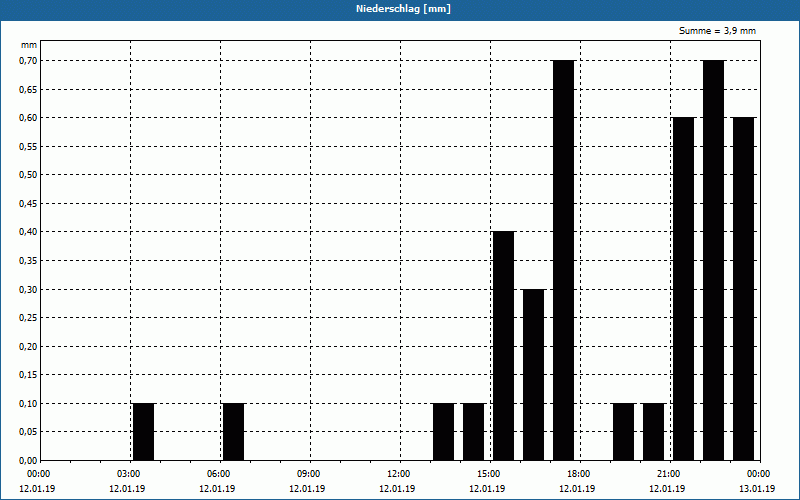Click the 0,35 y-axis value
The height and width of the screenshot is (500, 800).
coord(28,261)
